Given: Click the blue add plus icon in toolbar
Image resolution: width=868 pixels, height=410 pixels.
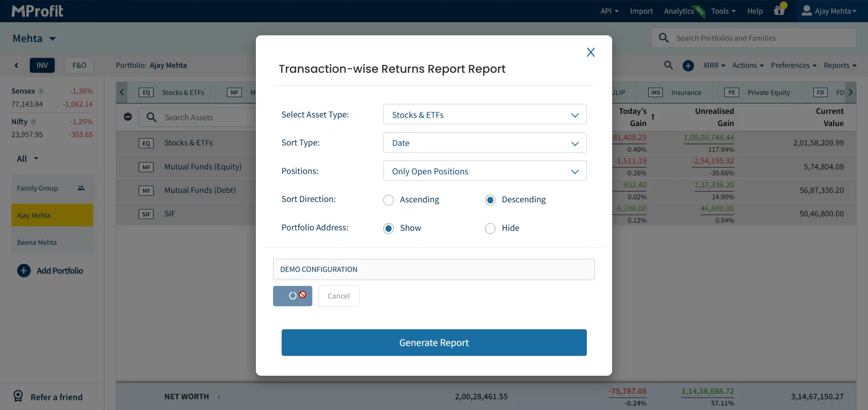Looking at the screenshot, I should [688, 66].
